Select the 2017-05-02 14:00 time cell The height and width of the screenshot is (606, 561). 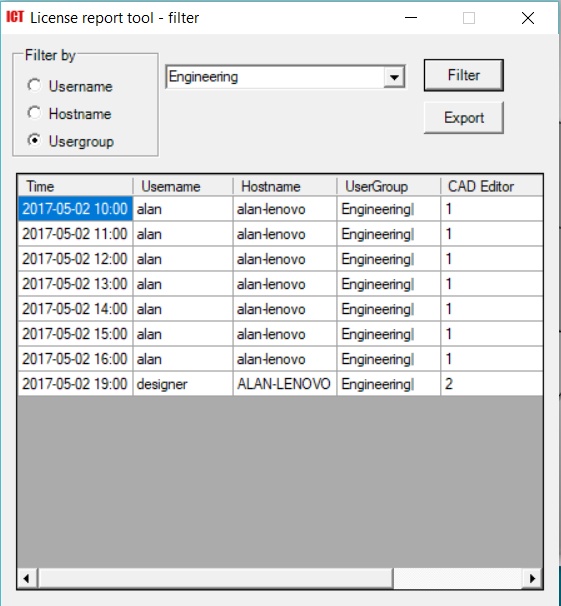(x=75, y=309)
